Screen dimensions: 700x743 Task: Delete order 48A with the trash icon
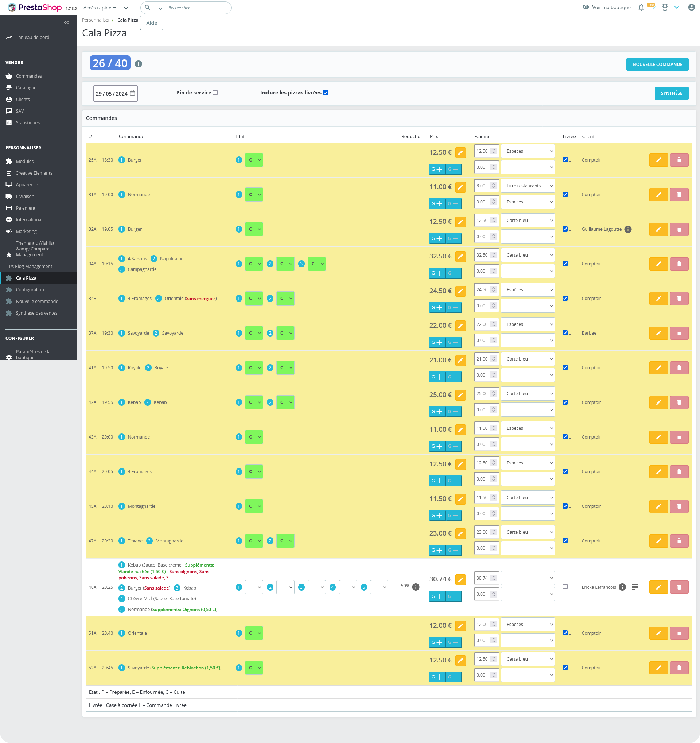point(679,587)
